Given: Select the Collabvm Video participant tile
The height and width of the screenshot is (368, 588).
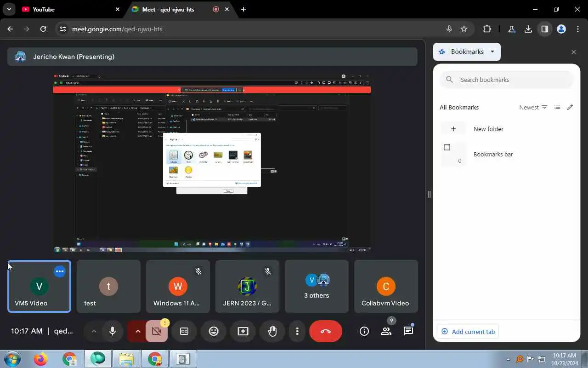Looking at the screenshot, I should [386, 286].
